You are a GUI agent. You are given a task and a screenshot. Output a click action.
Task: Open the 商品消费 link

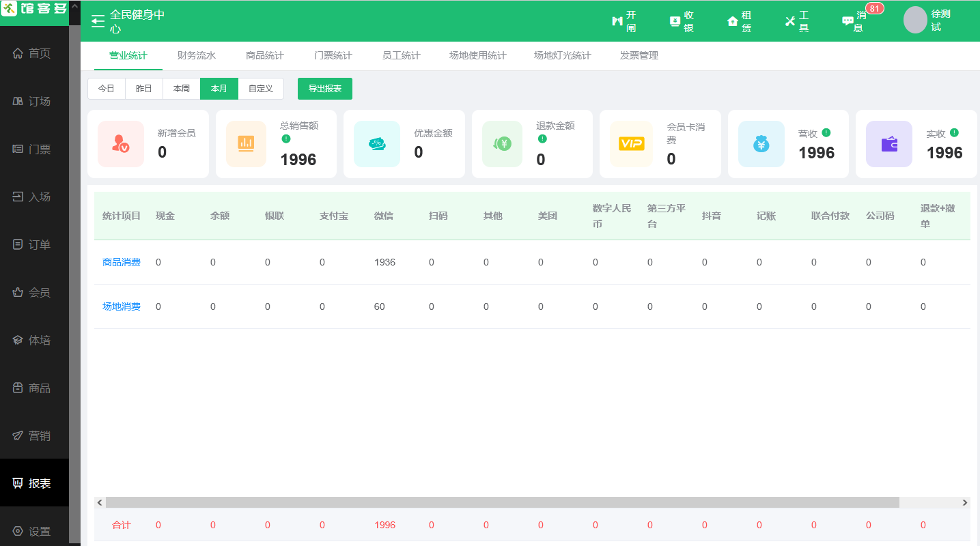[x=122, y=262]
